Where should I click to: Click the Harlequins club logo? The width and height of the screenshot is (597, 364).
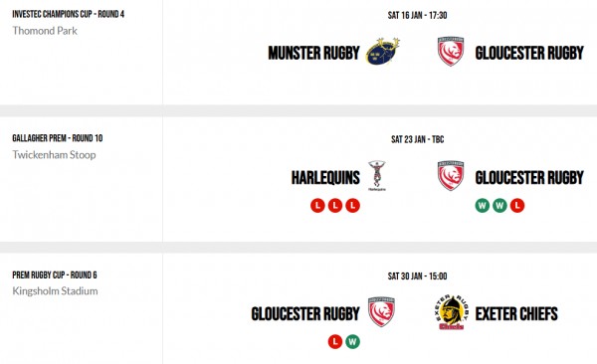(x=377, y=176)
